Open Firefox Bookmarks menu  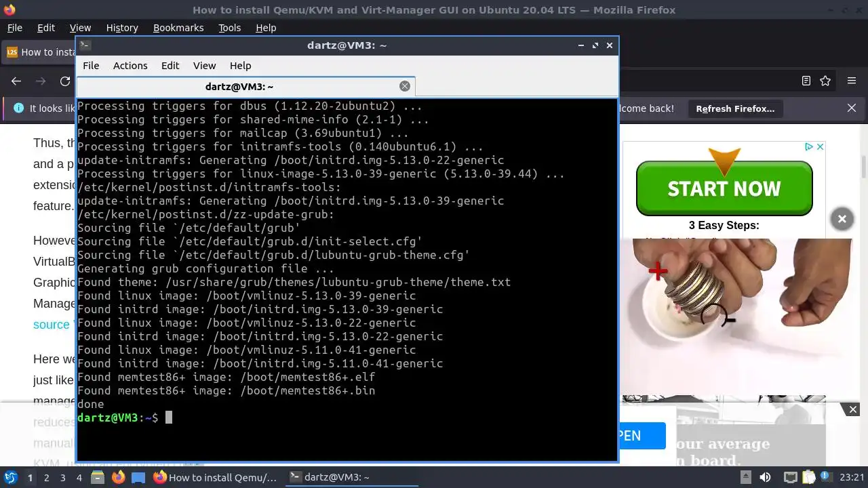pos(178,28)
